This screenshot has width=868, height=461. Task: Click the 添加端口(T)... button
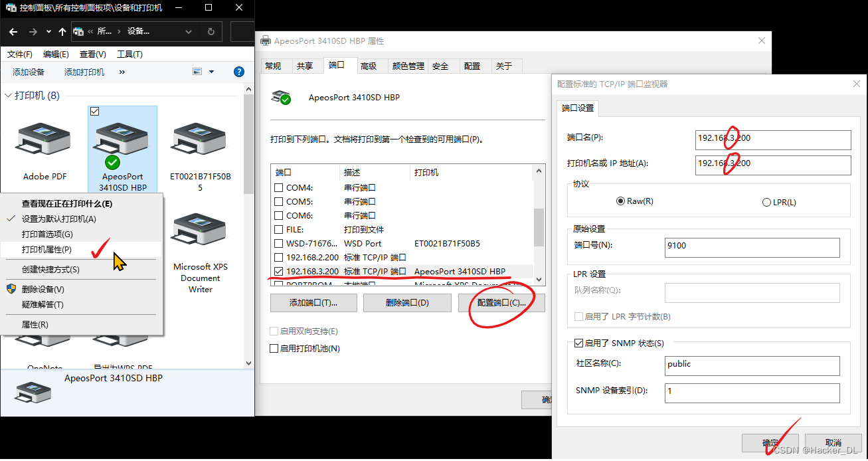(x=314, y=303)
